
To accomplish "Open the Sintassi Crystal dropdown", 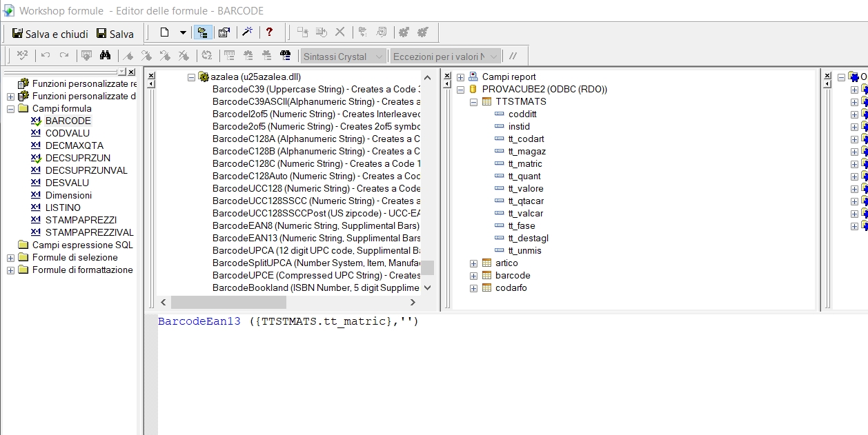I will coord(344,57).
